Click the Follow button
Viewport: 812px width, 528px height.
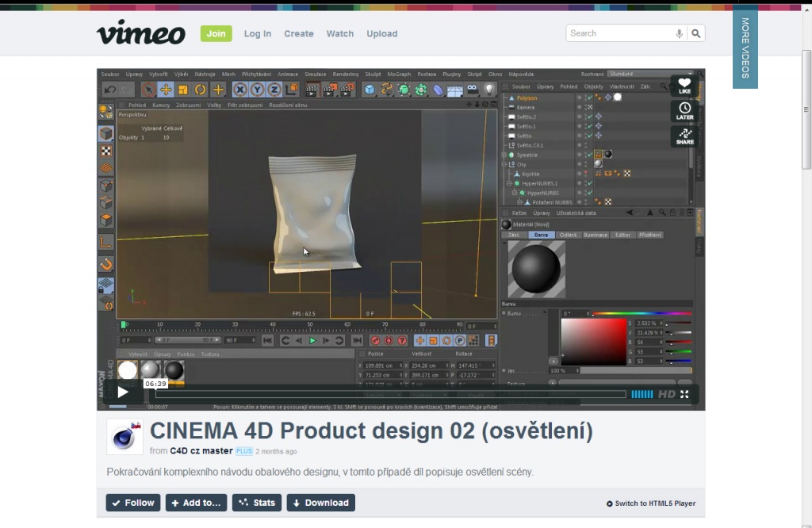[x=133, y=503]
